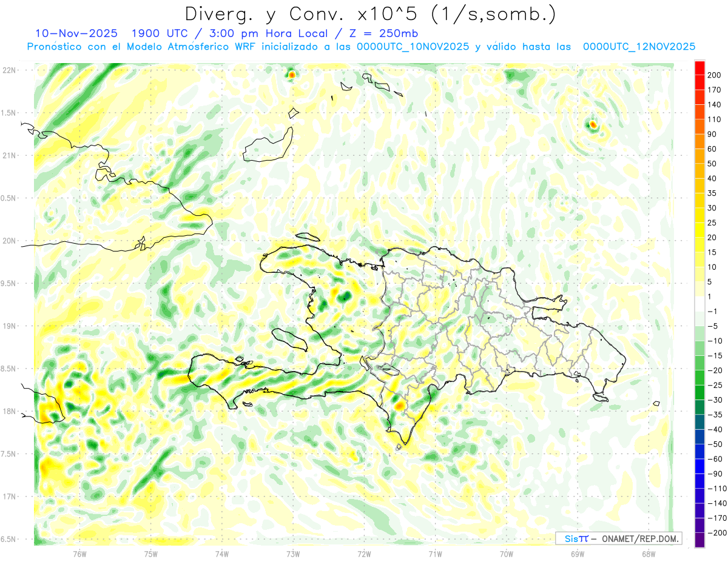Click the '19N' latitude label
Image resolution: width=728 pixels, height=562 pixels.
[x=9, y=326]
